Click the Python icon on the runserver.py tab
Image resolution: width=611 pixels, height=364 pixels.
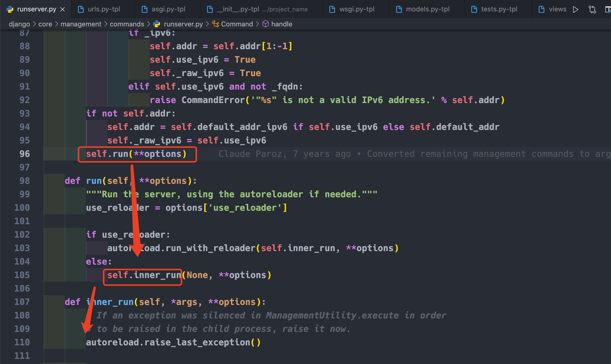pos(10,9)
